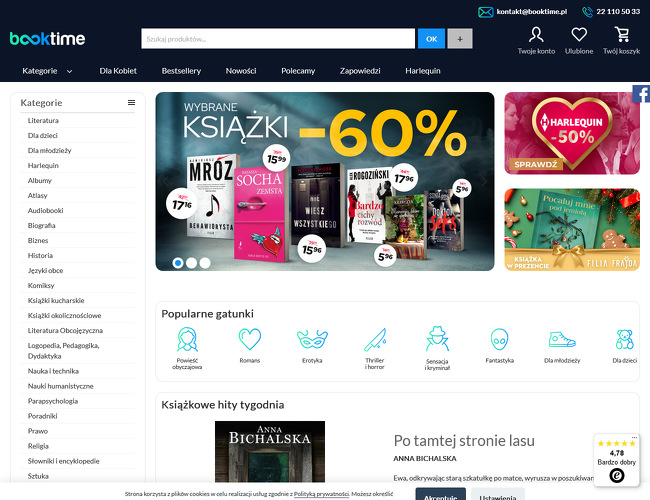Select the third carousel slide dot

click(205, 263)
